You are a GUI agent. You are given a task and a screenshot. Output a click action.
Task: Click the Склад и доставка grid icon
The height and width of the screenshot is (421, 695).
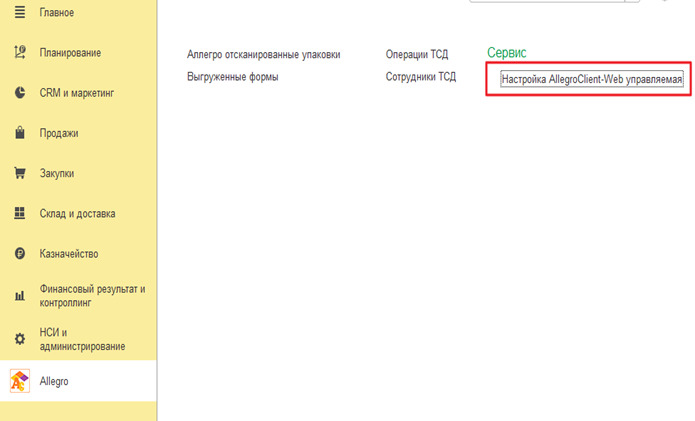(20, 213)
